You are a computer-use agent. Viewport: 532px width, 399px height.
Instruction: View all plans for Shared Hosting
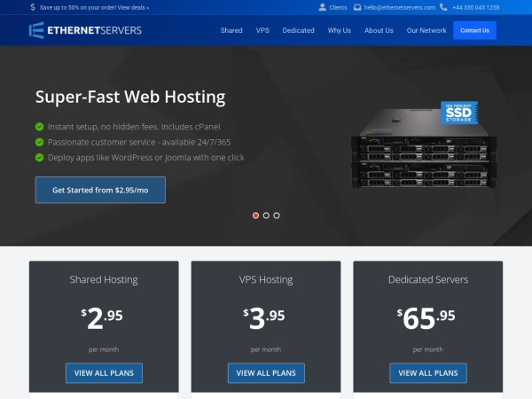[104, 373]
